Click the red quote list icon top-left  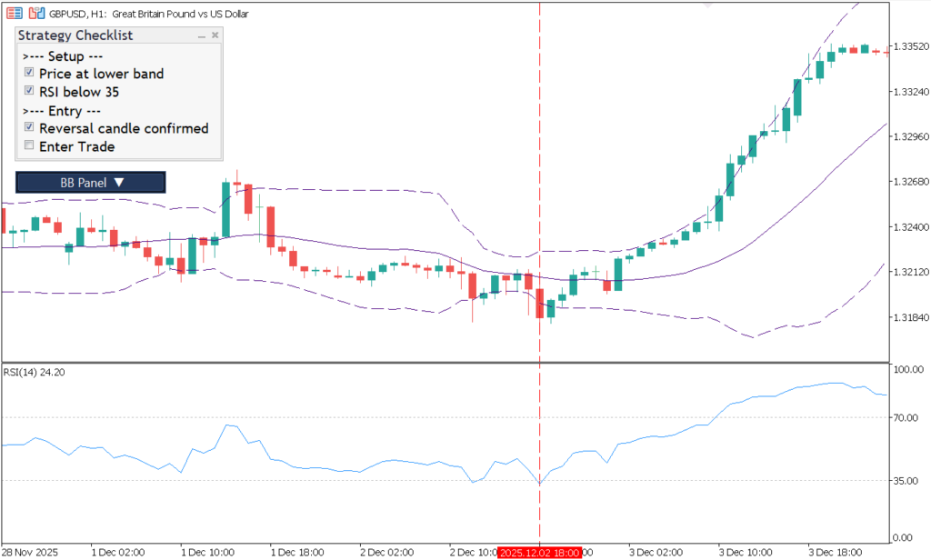pos(15,13)
